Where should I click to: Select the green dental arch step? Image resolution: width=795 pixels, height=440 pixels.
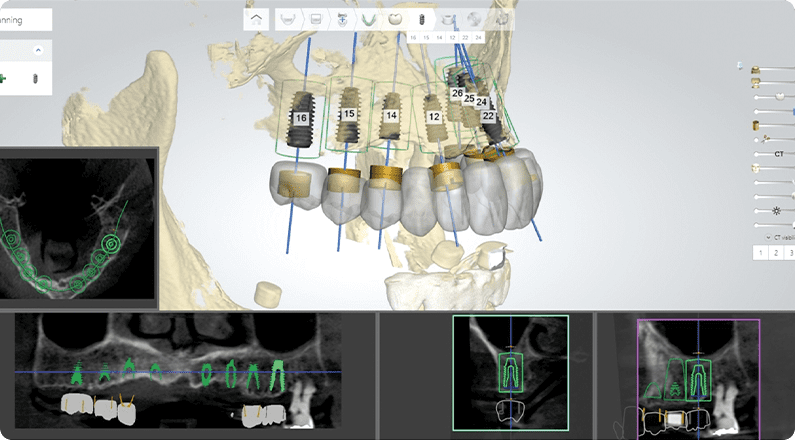click(x=368, y=18)
